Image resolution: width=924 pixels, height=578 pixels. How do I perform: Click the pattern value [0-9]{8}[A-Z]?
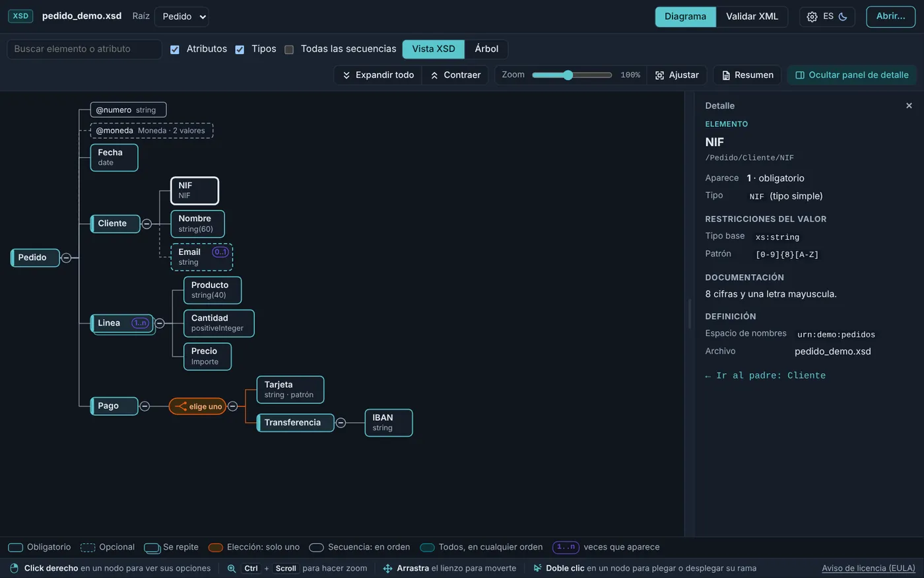pyautogui.click(x=787, y=254)
